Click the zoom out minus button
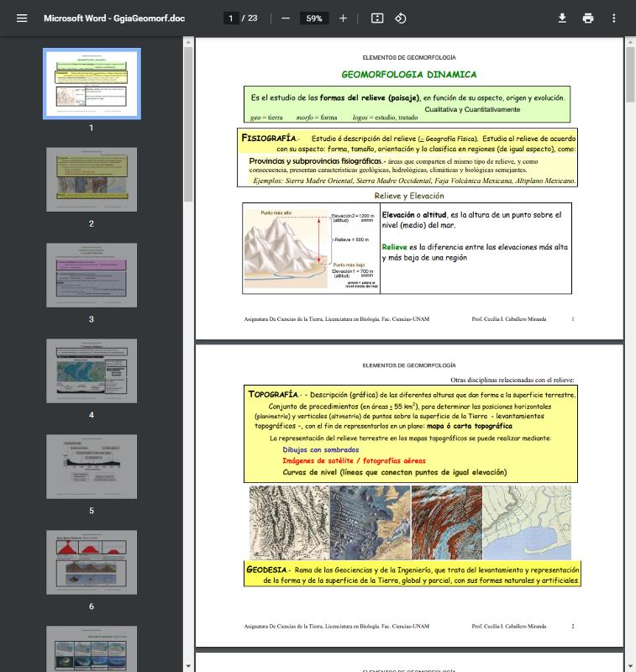This screenshot has height=672, width=636. (286, 18)
